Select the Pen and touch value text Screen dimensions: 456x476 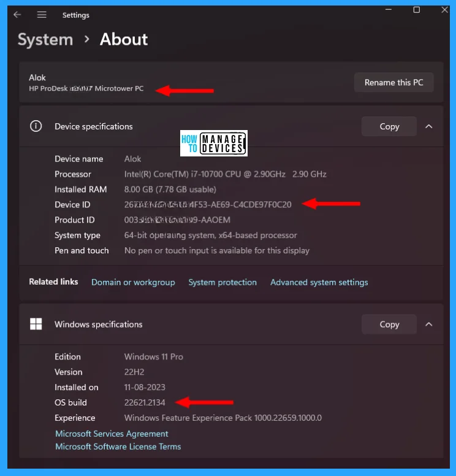pyautogui.click(x=217, y=250)
